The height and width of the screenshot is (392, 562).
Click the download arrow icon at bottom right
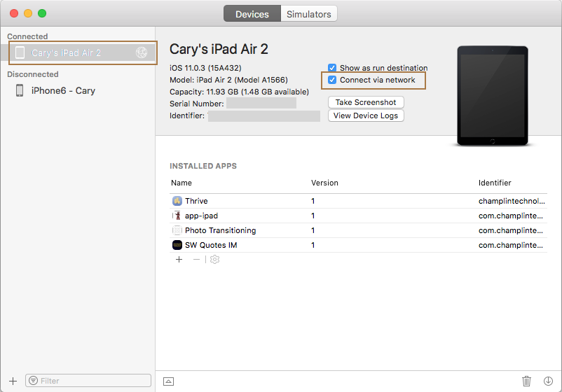[x=548, y=381]
